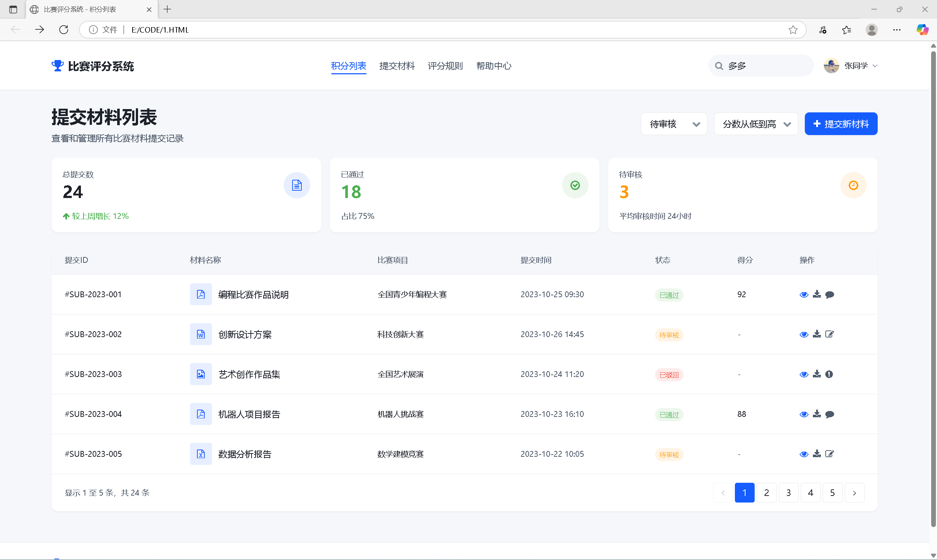937x560 pixels.
Task: Click the PDF file icon for 编程比赛作品说明
Action: pyautogui.click(x=201, y=294)
